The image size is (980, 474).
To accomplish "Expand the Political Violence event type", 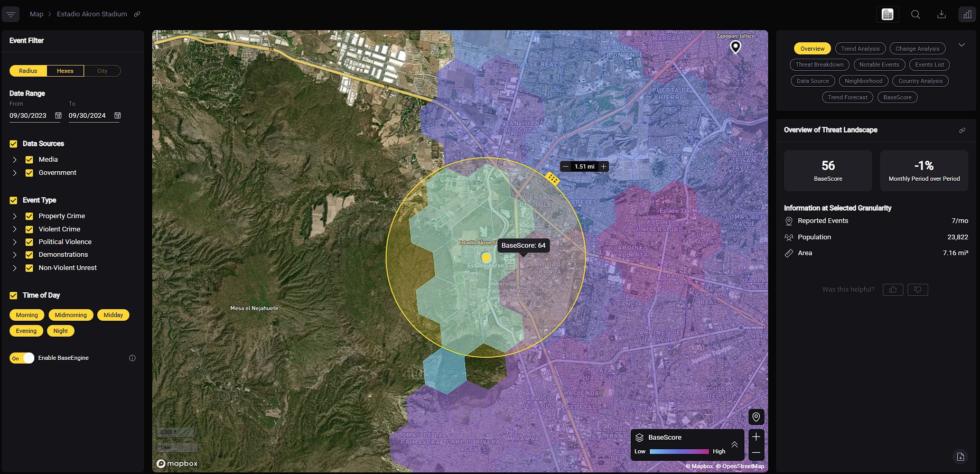I will tap(14, 242).
